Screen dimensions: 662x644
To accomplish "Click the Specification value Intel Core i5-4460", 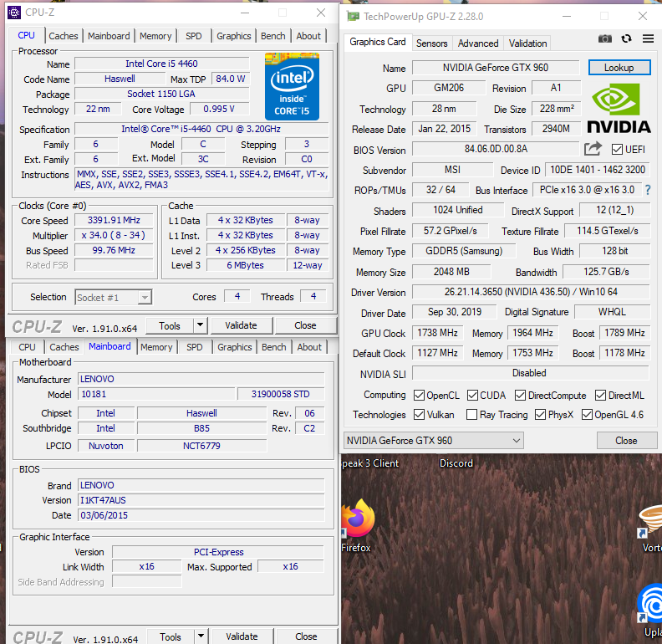I will (201, 129).
